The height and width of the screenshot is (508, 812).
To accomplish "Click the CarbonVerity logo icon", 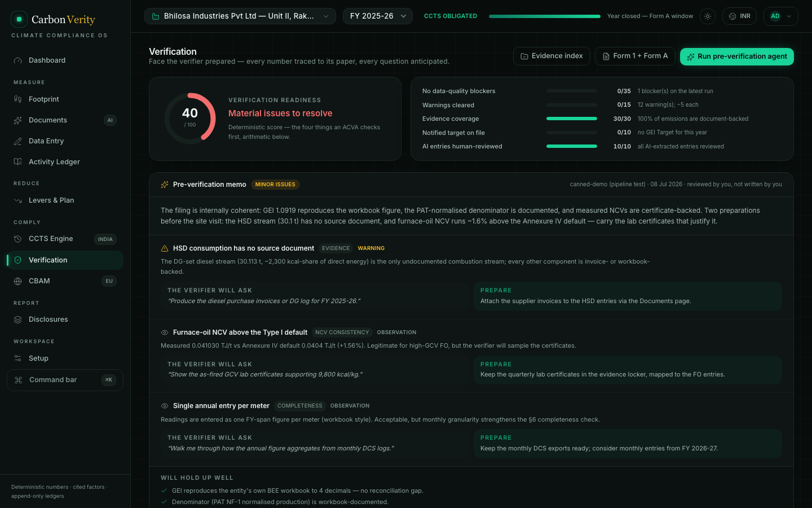I will click(x=19, y=19).
